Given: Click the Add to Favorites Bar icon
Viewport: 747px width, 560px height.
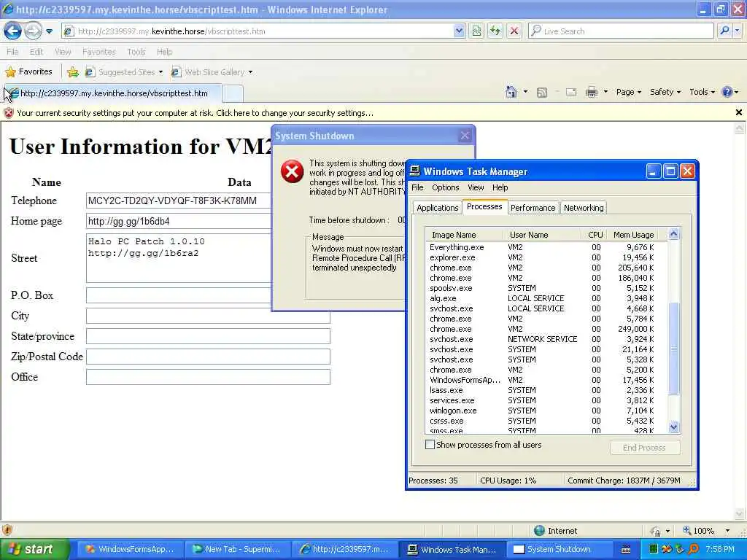Looking at the screenshot, I should pos(73,72).
